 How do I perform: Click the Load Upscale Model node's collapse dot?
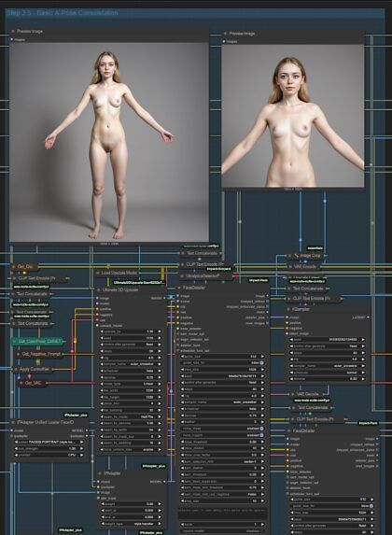(98, 273)
